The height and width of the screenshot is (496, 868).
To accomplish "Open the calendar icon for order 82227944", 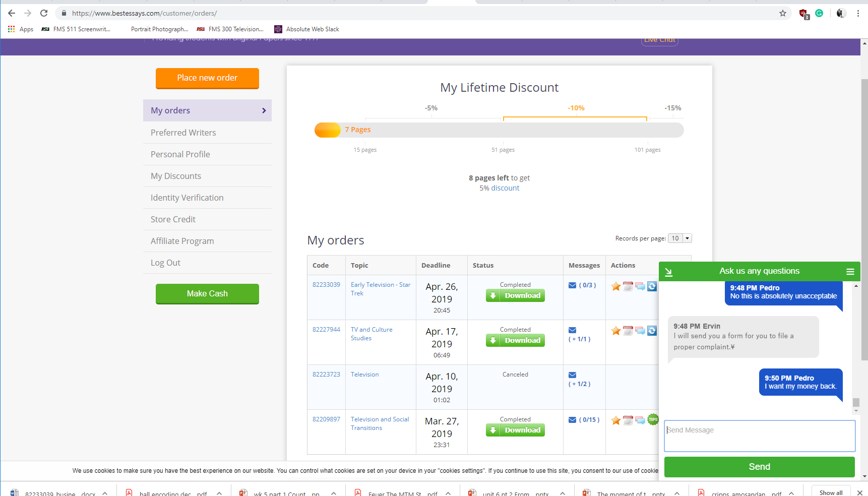I will 628,331.
